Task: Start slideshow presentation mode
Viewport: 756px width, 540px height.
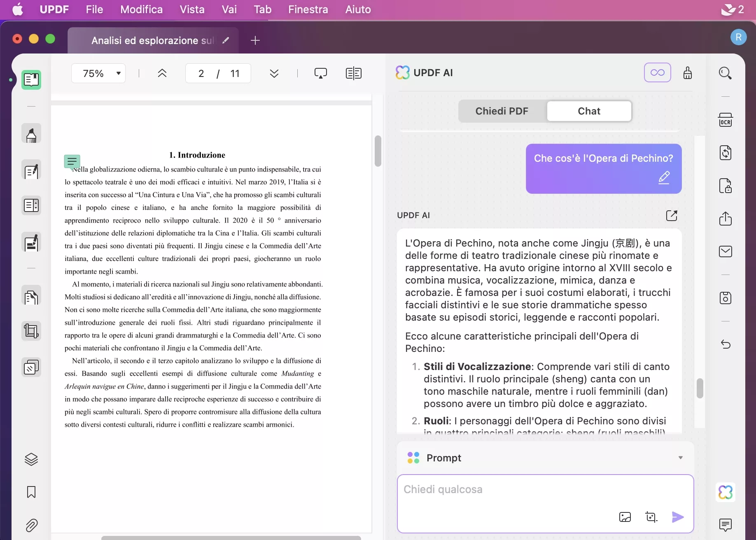Action: (x=320, y=73)
